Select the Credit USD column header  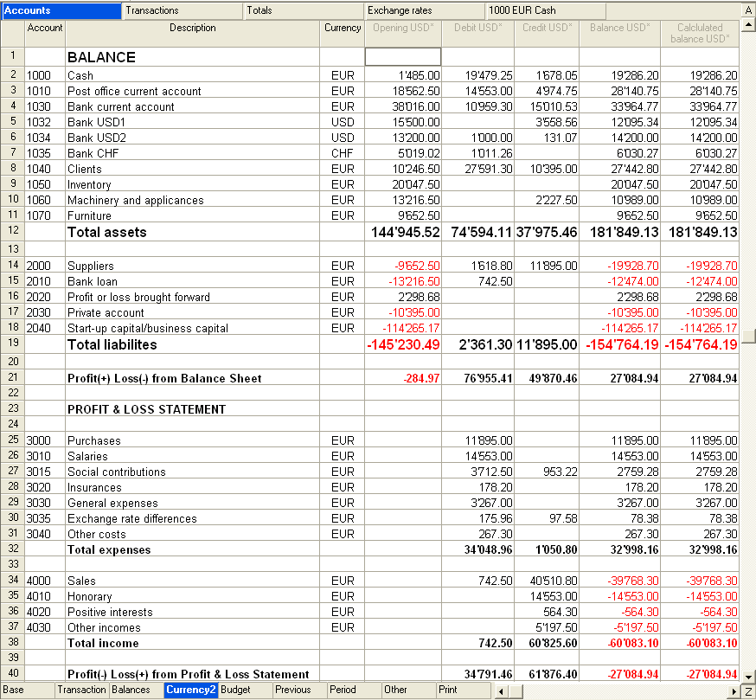(x=547, y=33)
